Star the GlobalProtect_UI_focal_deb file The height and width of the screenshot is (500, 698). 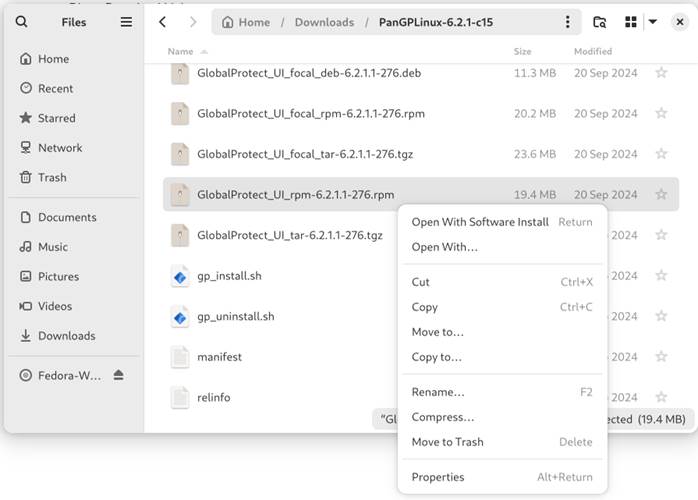pos(661,73)
